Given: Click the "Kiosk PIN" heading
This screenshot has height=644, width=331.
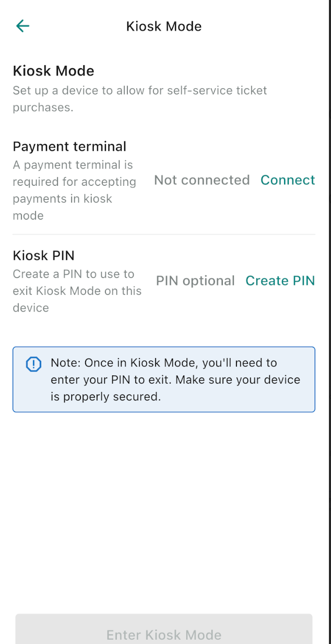Looking at the screenshot, I should [43, 256].
